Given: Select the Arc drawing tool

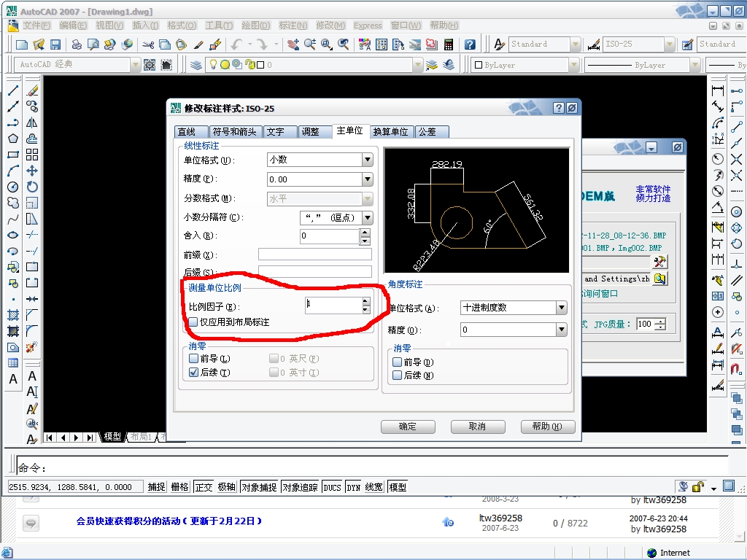Looking at the screenshot, I should (x=13, y=171).
